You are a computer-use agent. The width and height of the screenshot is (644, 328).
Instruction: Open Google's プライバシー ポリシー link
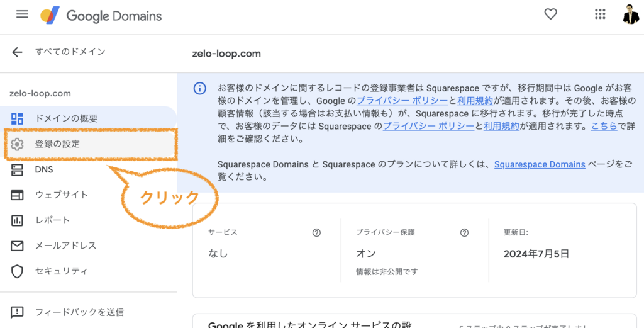(x=402, y=101)
